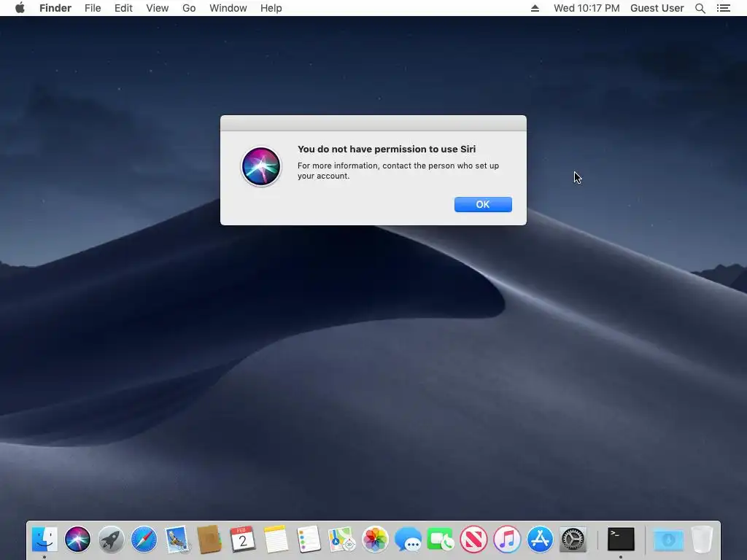Open the Help menu

tap(271, 8)
